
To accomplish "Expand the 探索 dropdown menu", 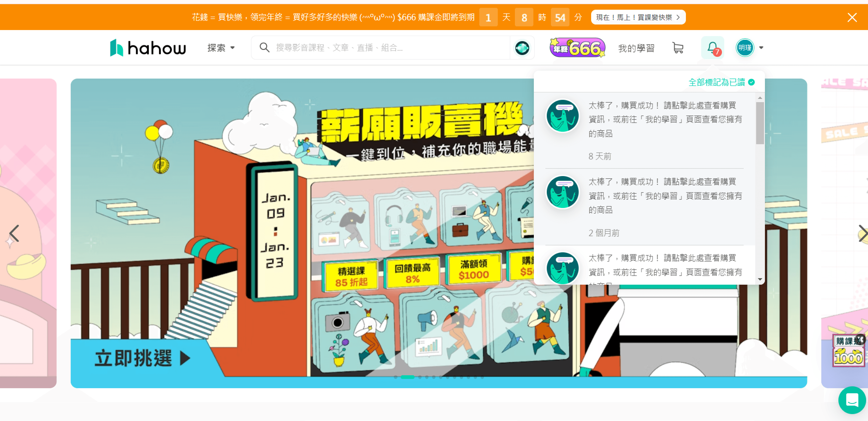I will 221,48.
